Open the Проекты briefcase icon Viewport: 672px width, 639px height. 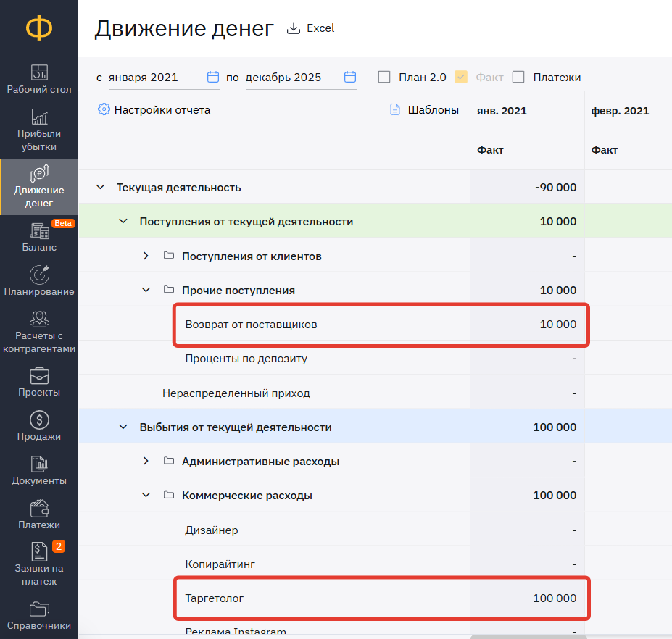tap(39, 376)
